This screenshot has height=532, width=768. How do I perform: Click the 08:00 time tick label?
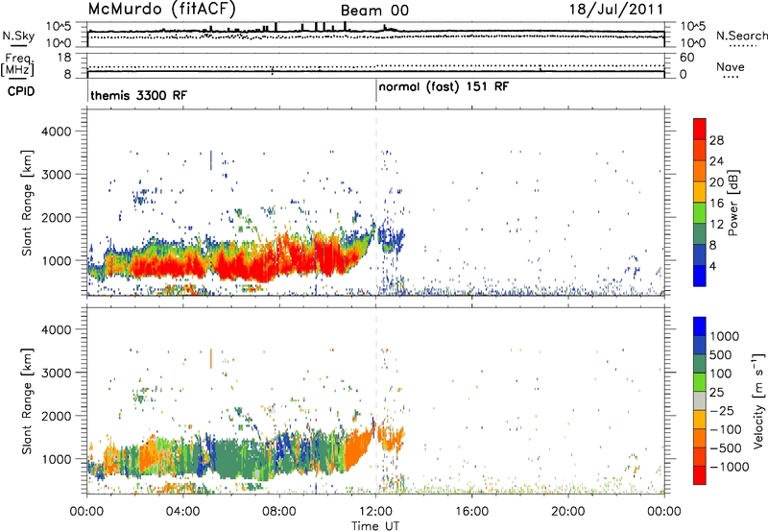click(279, 512)
